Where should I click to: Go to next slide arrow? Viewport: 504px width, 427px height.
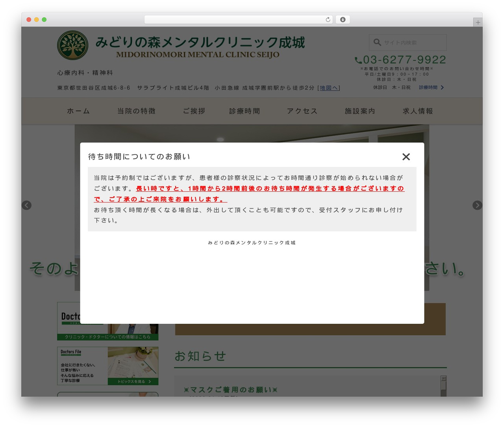click(477, 205)
